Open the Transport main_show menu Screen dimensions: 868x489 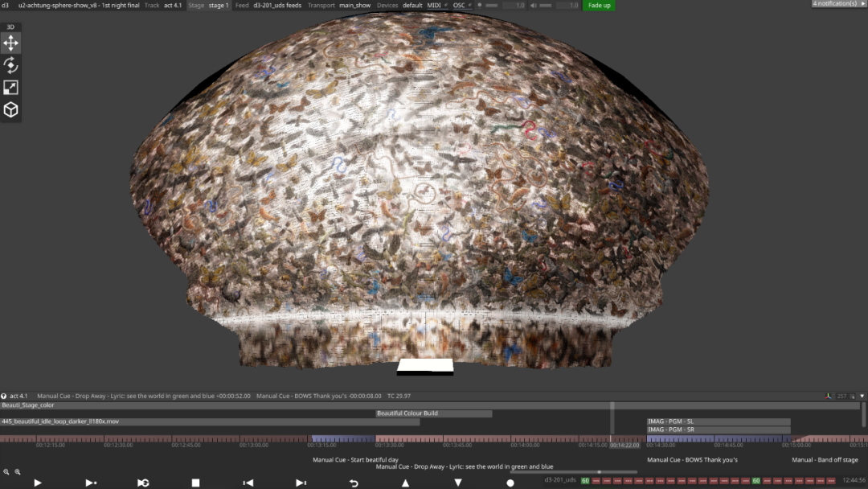click(339, 5)
